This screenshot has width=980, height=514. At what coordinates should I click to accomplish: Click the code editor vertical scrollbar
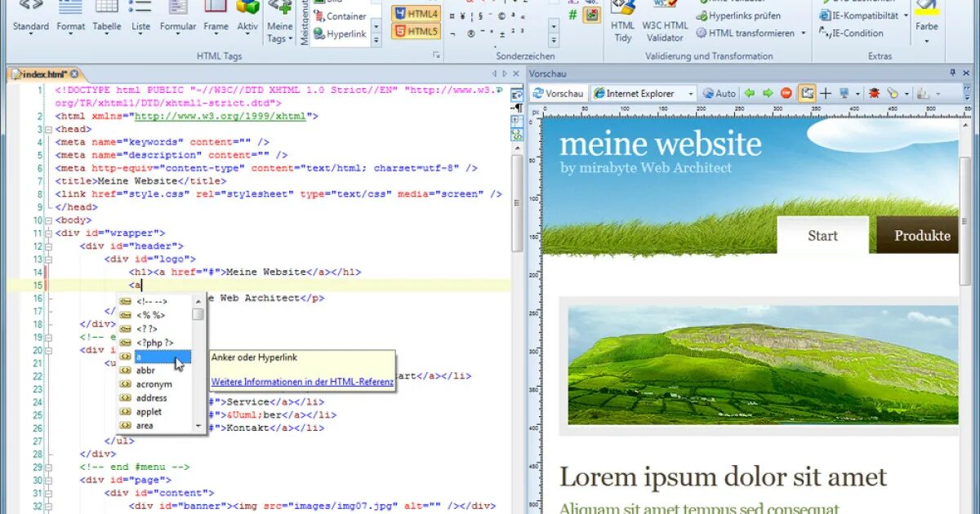coord(517,202)
